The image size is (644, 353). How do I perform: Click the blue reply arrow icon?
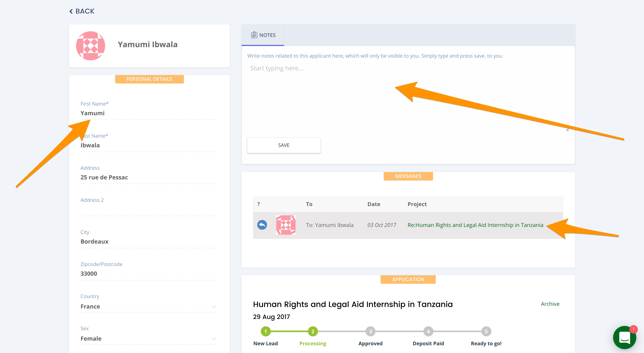click(262, 225)
